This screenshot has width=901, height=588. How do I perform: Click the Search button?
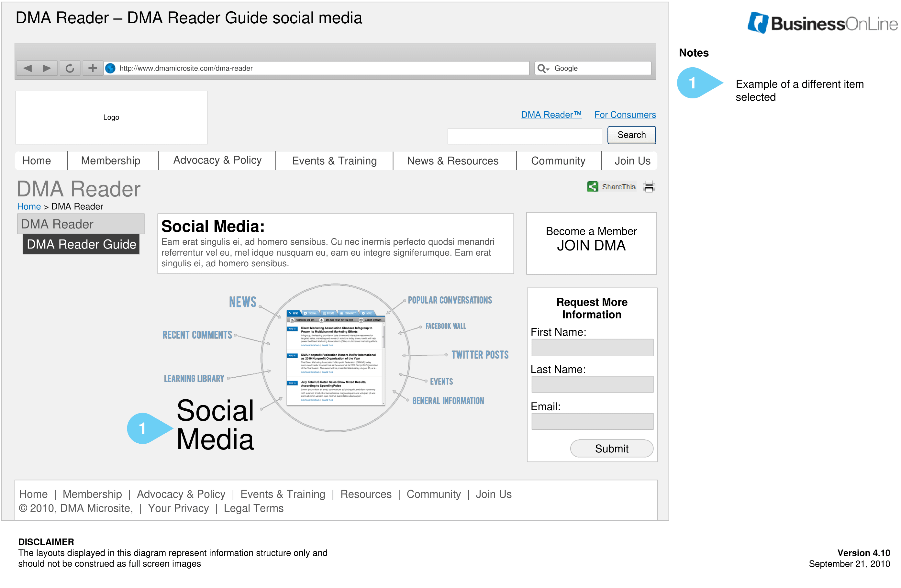(631, 135)
